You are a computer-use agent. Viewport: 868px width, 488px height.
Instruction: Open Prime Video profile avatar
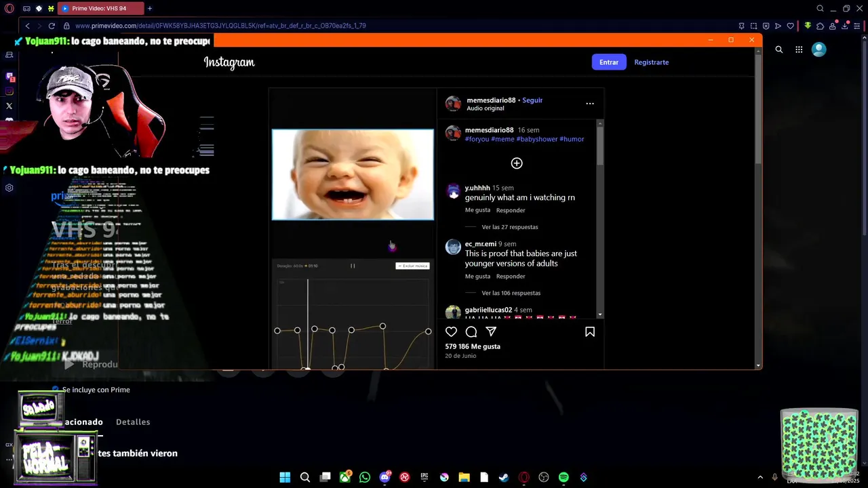[819, 49]
